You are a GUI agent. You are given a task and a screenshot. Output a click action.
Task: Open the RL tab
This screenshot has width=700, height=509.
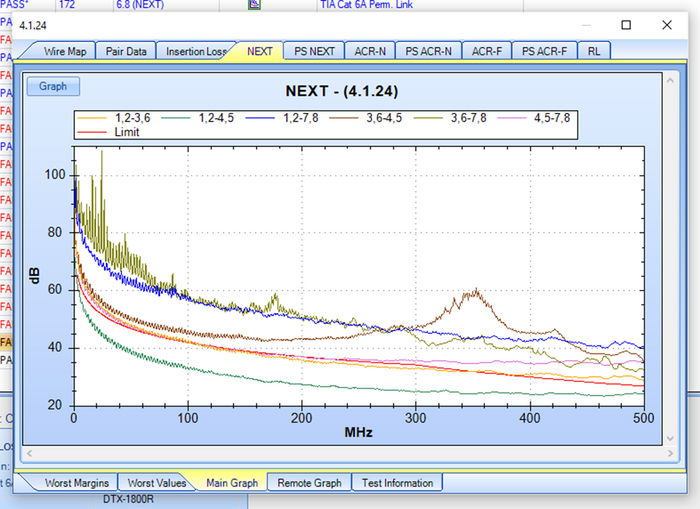[595, 51]
